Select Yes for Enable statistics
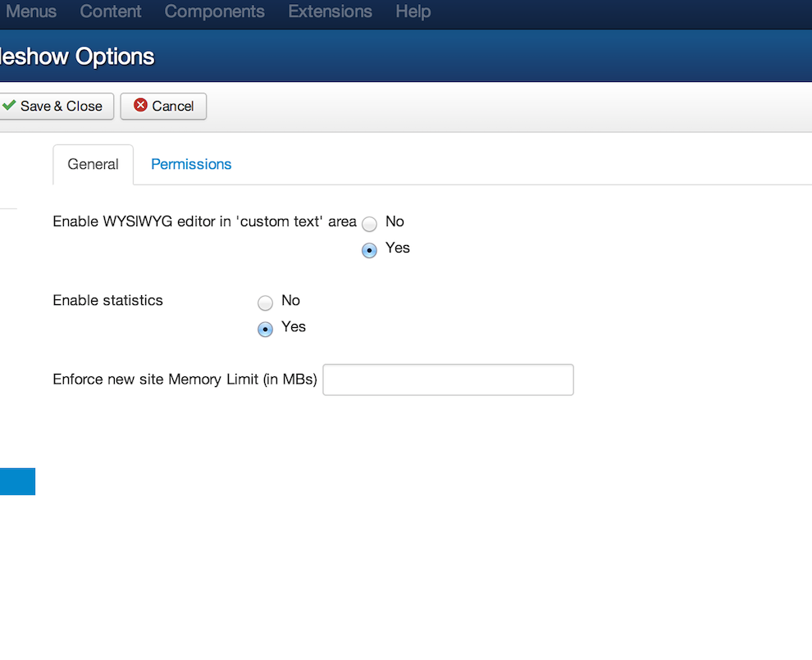 pyautogui.click(x=265, y=330)
